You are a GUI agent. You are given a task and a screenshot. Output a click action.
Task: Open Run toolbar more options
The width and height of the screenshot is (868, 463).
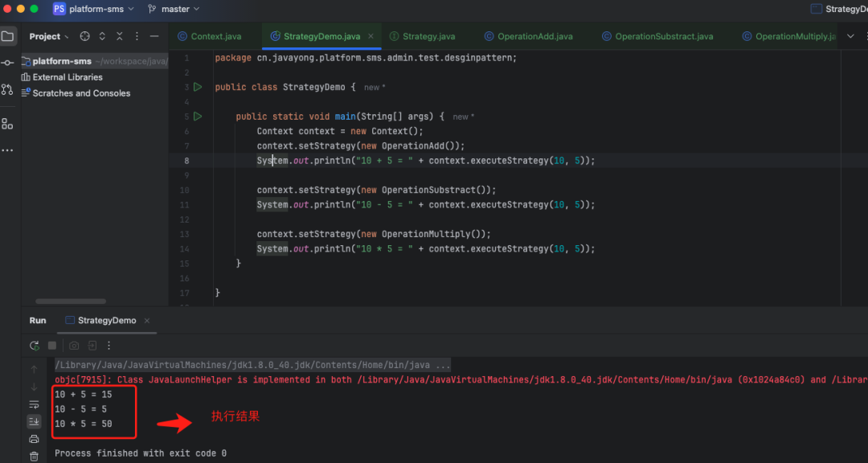tap(109, 346)
